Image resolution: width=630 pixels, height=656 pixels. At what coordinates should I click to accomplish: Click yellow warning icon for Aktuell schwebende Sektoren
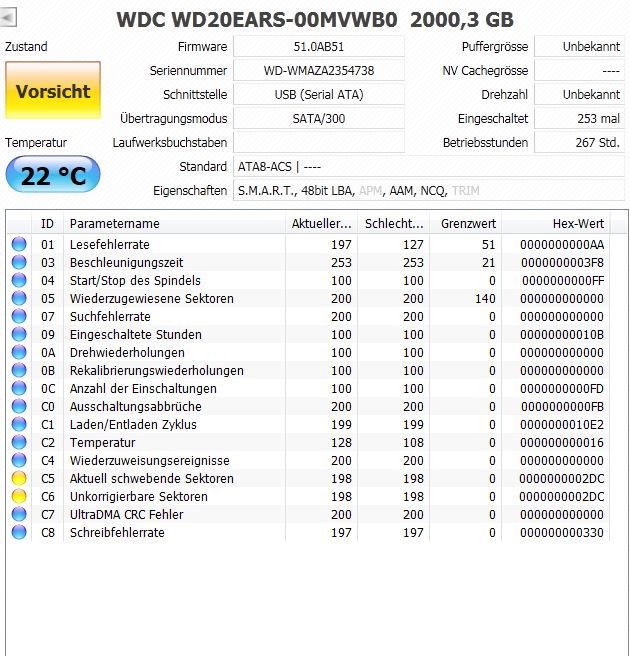click(x=19, y=478)
